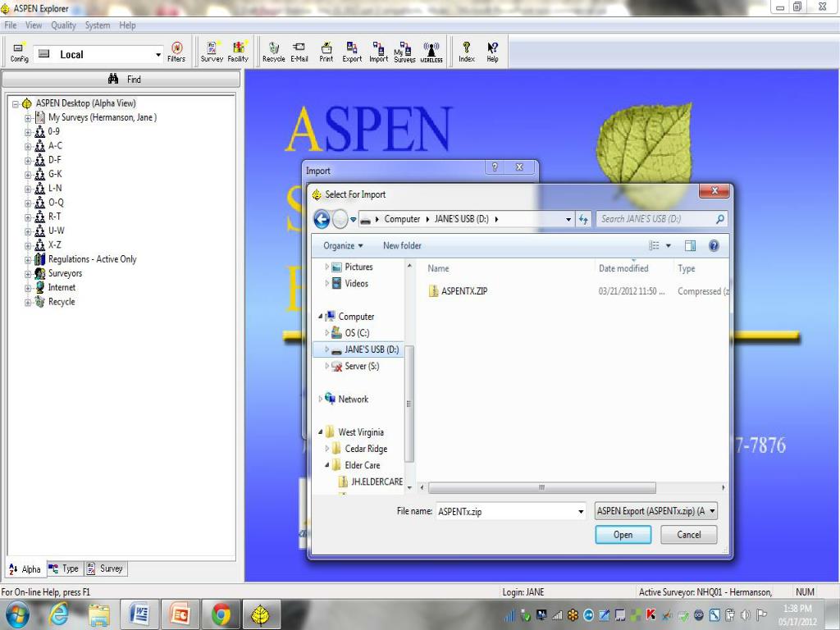Click the address bar refresh icon
This screenshot has height=630, width=840.
pos(583,219)
